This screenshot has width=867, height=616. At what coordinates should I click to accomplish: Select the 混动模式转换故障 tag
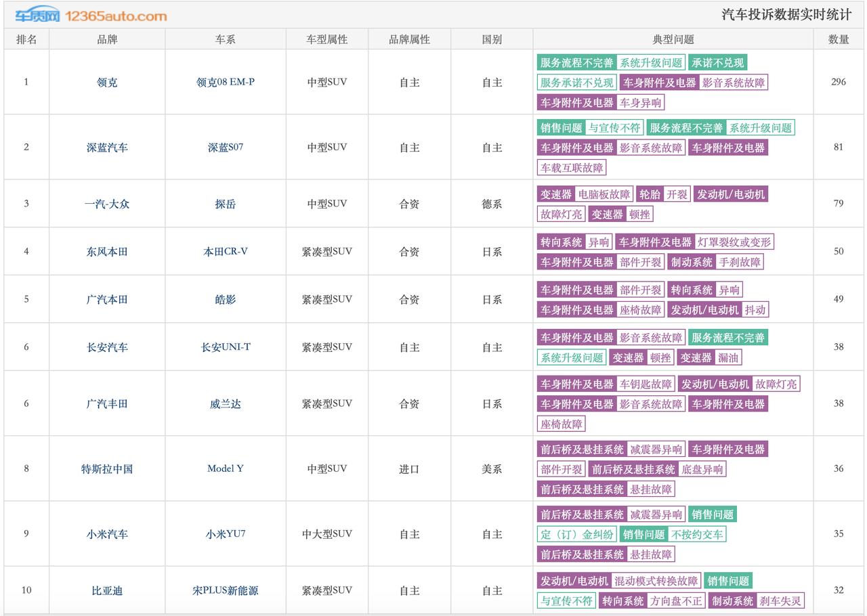click(655, 581)
